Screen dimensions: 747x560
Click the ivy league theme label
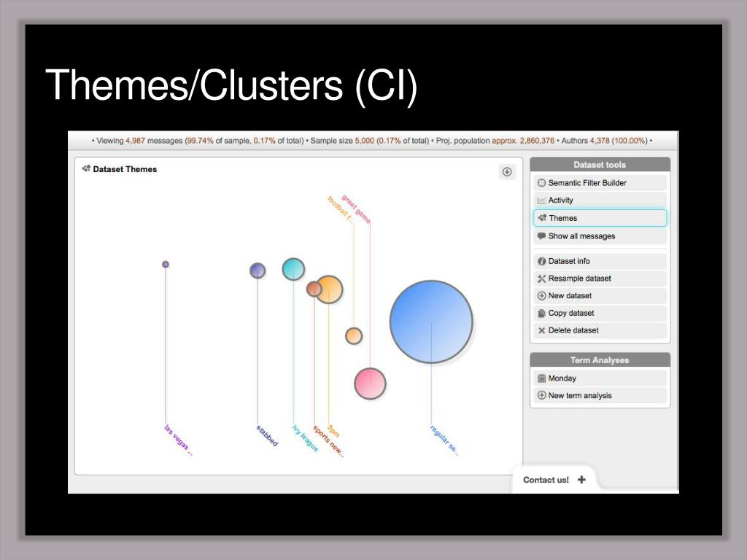pyautogui.click(x=305, y=438)
